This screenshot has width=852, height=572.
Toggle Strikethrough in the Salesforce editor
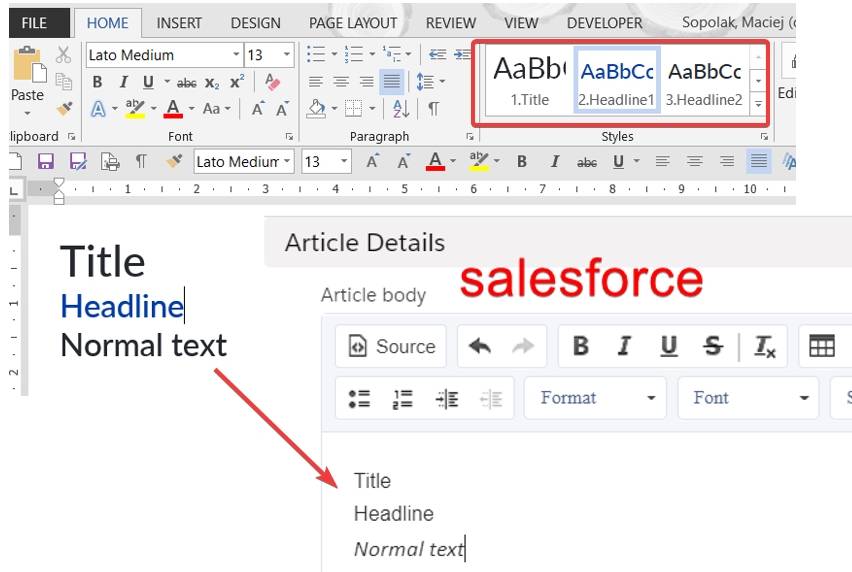712,346
